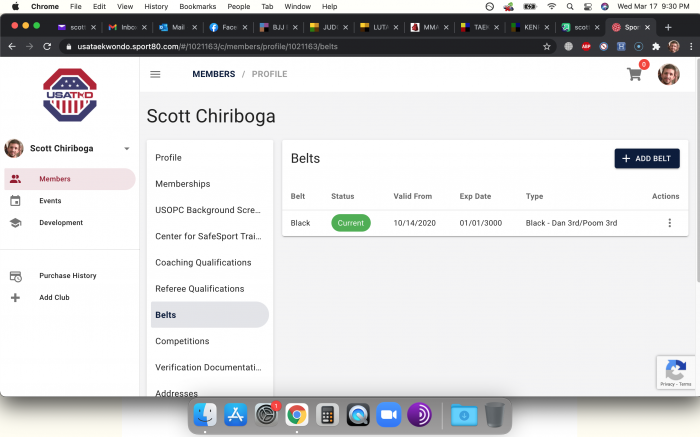This screenshot has width=700, height=437.
Task: Open the Profile section
Action: coord(209,158)
